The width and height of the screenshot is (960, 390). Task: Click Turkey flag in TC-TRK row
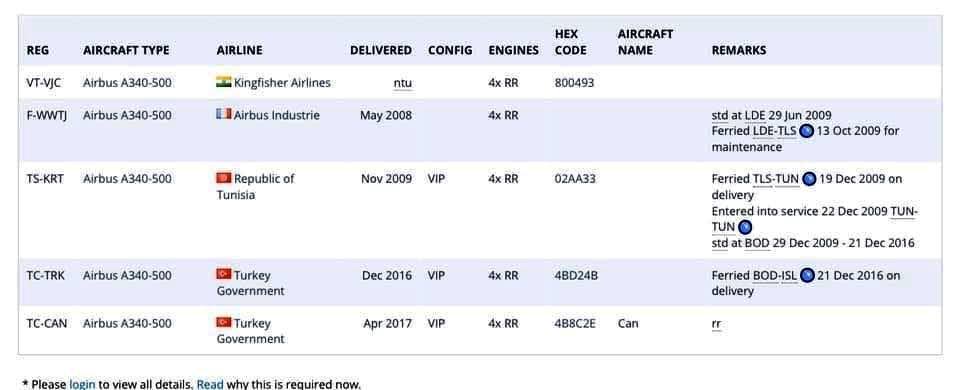[223, 274]
